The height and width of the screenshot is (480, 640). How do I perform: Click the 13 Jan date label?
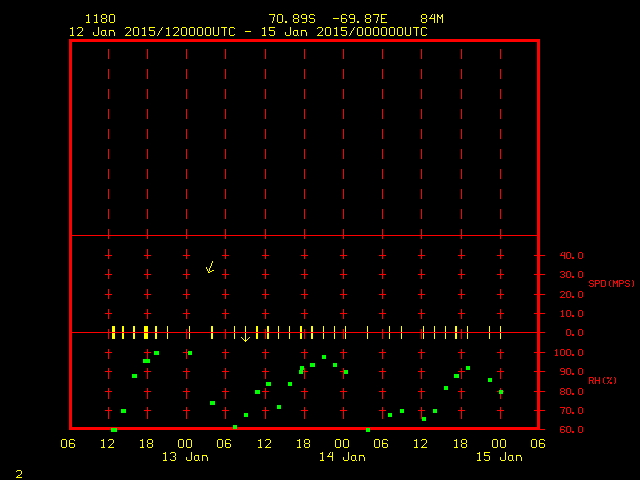click(x=186, y=457)
